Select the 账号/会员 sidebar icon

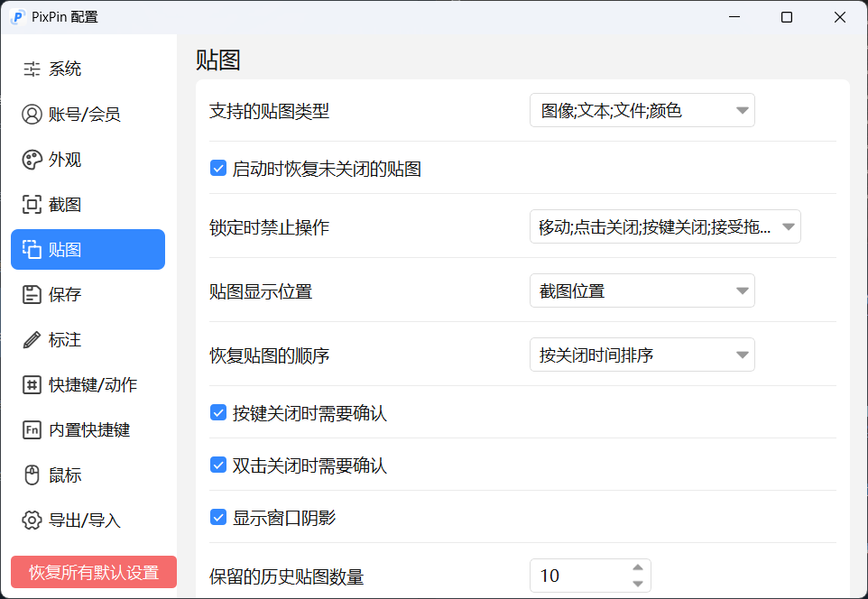(30, 114)
